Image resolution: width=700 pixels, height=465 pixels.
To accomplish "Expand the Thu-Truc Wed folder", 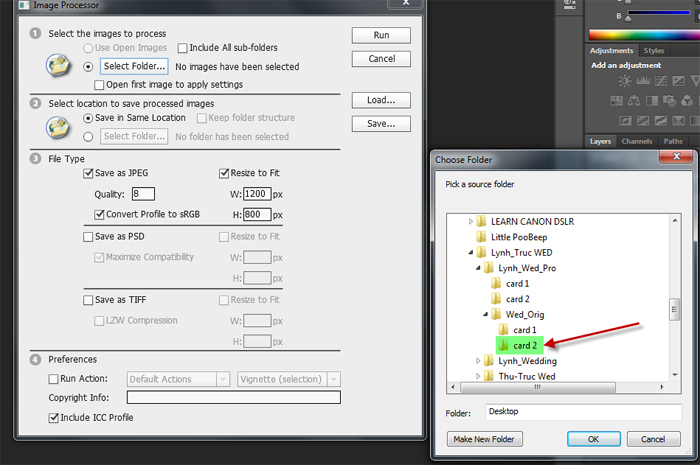I will click(478, 376).
